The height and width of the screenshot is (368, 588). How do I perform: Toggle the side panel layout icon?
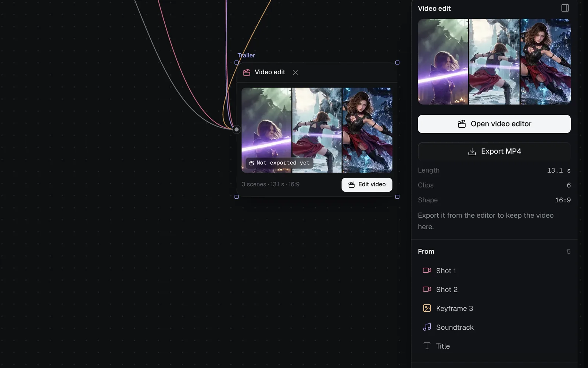565,8
